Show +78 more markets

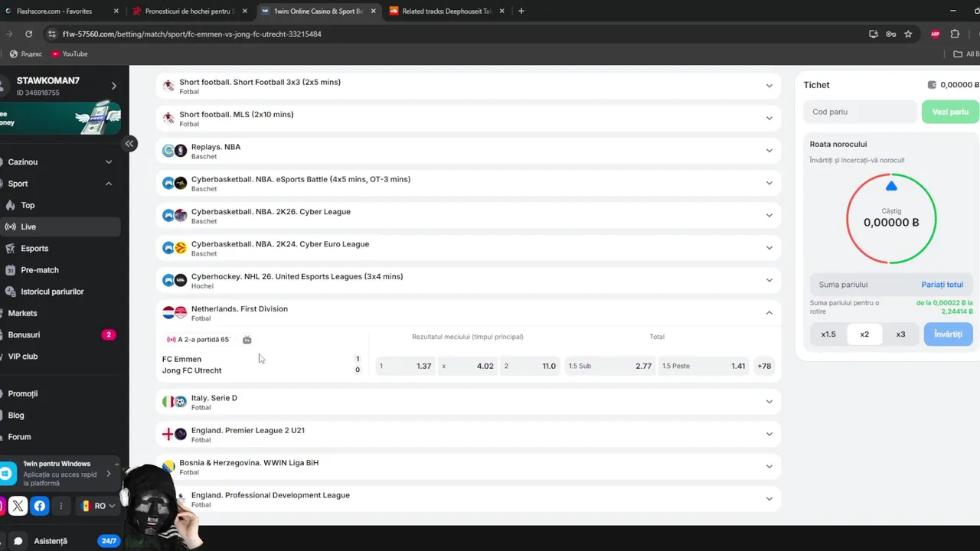[764, 366]
